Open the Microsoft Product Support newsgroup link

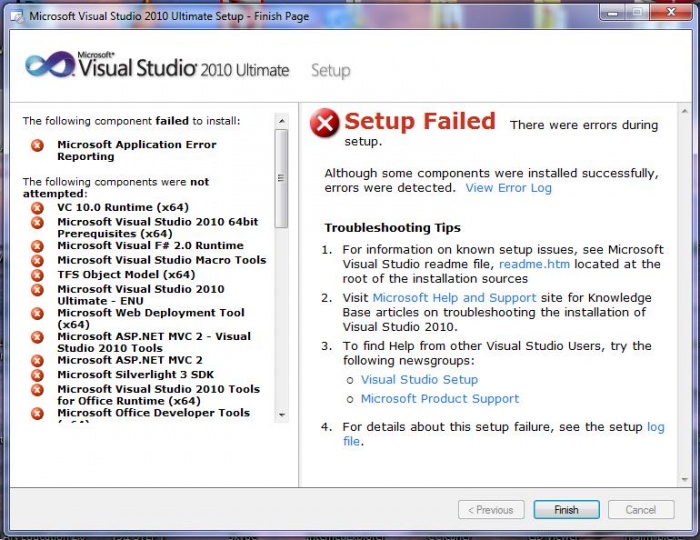440,399
